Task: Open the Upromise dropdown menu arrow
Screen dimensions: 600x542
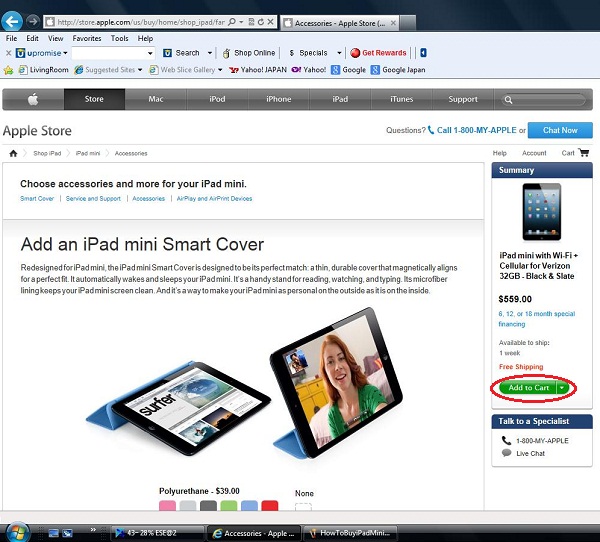Action: [65, 53]
